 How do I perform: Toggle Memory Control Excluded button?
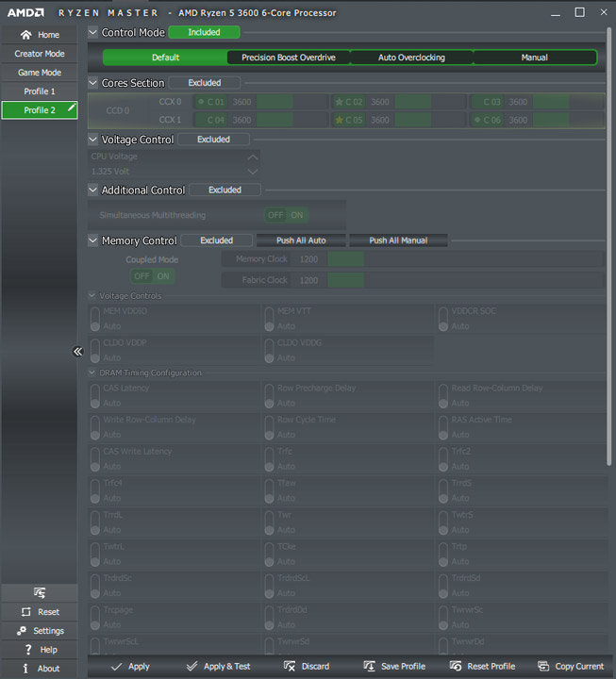(x=217, y=240)
